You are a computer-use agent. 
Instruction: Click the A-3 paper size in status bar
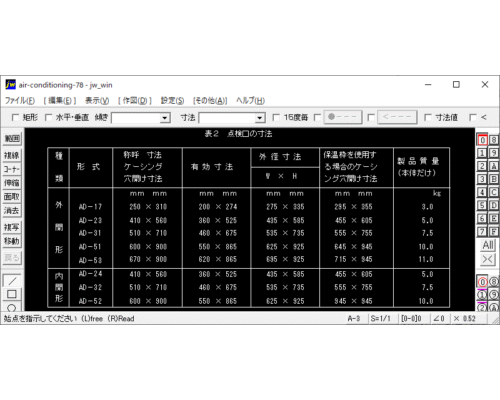pos(354,319)
